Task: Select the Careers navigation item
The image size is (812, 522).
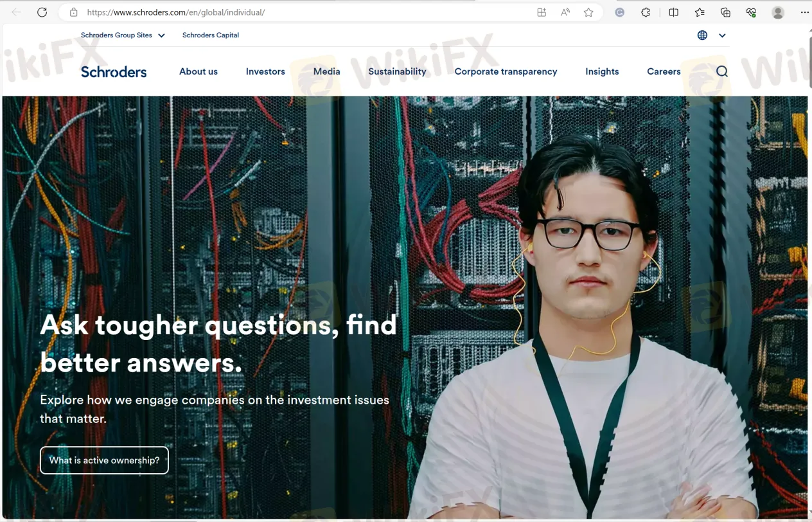Action: pos(664,71)
